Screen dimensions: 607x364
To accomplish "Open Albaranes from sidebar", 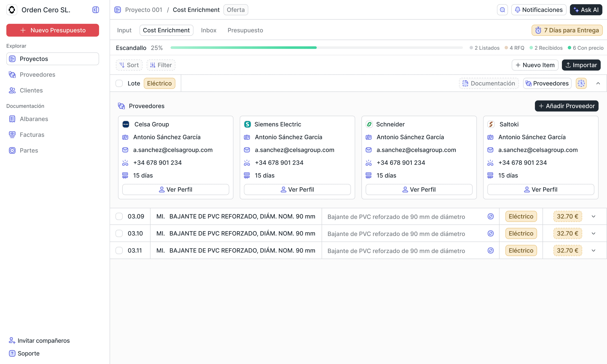I will click(34, 119).
